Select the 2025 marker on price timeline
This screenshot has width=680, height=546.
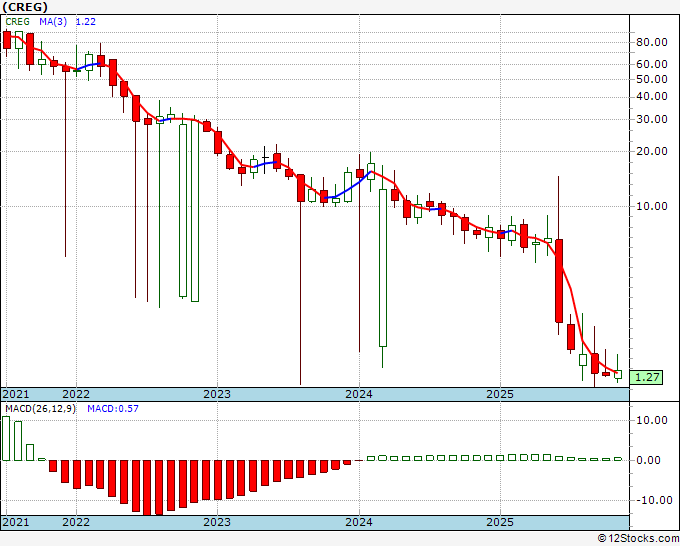pos(500,394)
